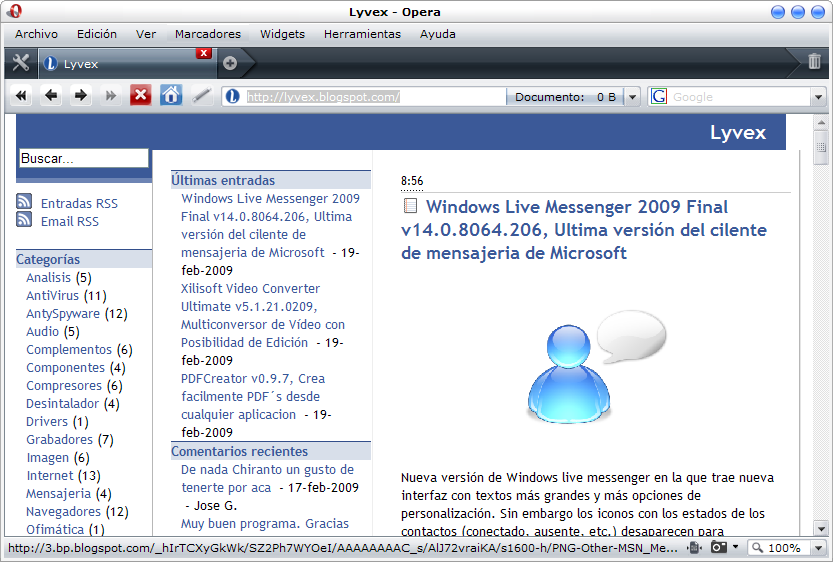Expand the address bar history dropdown
This screenshot has width=833, height=562.
[x=633, y=97]
